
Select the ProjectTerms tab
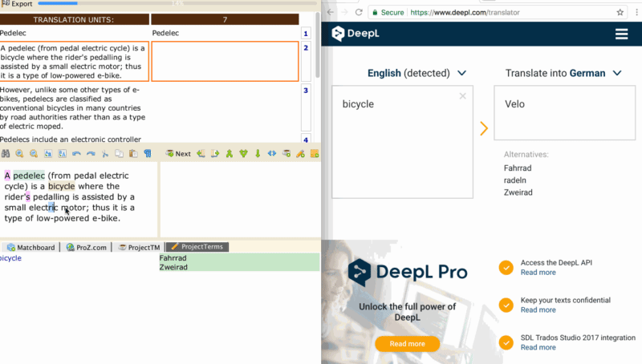pos(197,247)
